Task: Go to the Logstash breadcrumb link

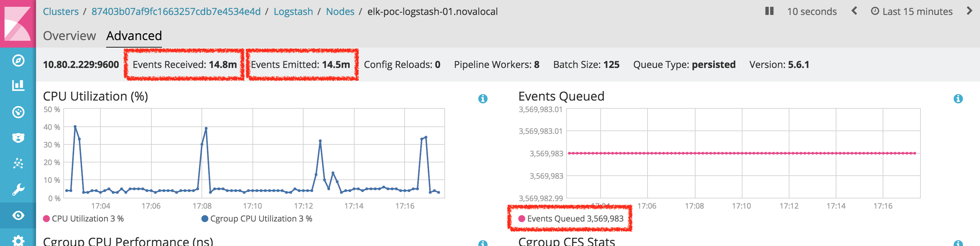Action: pyautogui.click(x=293, y=12)
